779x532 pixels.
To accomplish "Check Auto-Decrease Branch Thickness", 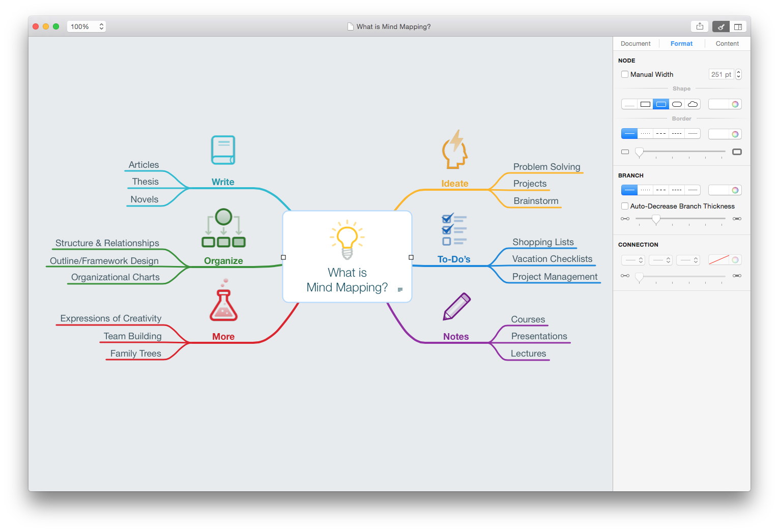I will pyautogui.click(x=625, y=206).
